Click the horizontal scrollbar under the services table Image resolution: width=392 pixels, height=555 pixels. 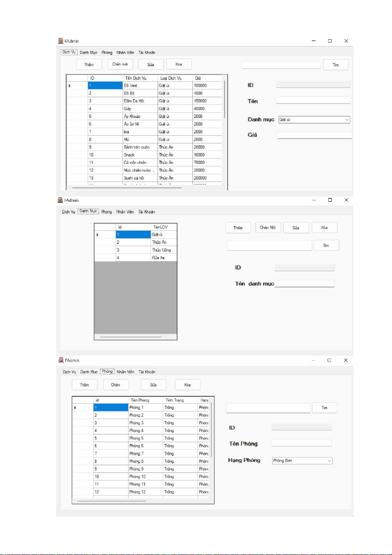pyautogui.click(x=127, y=188)
